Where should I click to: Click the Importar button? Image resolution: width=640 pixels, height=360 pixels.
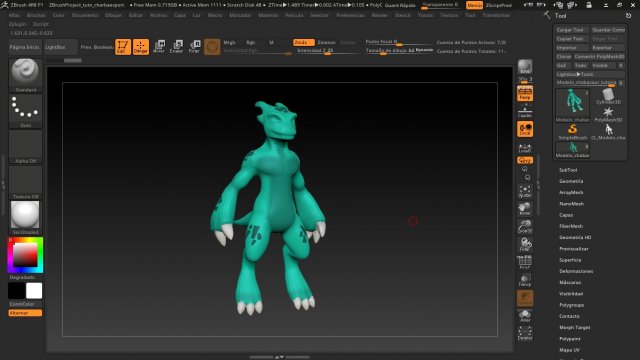coord(572,48)
